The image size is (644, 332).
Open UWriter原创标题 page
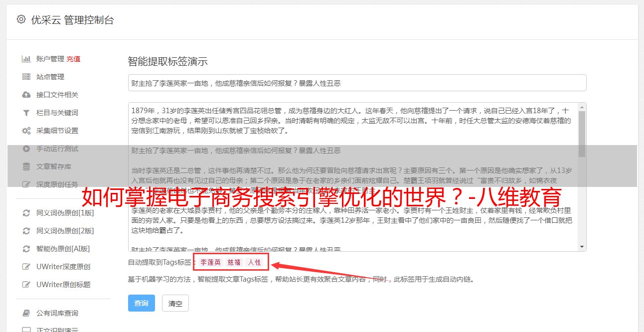click(63, 285)
